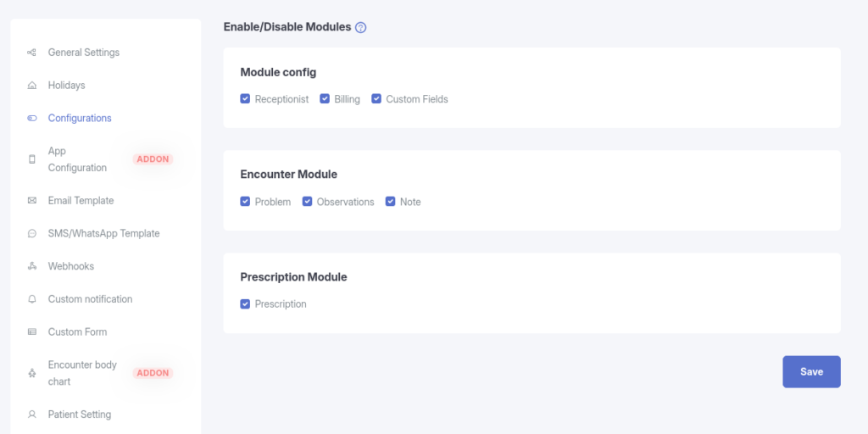The height and width of the screenshot is (434, 868).
Task: Disable the Custom Fields checkbox
Action: point(376,99)
